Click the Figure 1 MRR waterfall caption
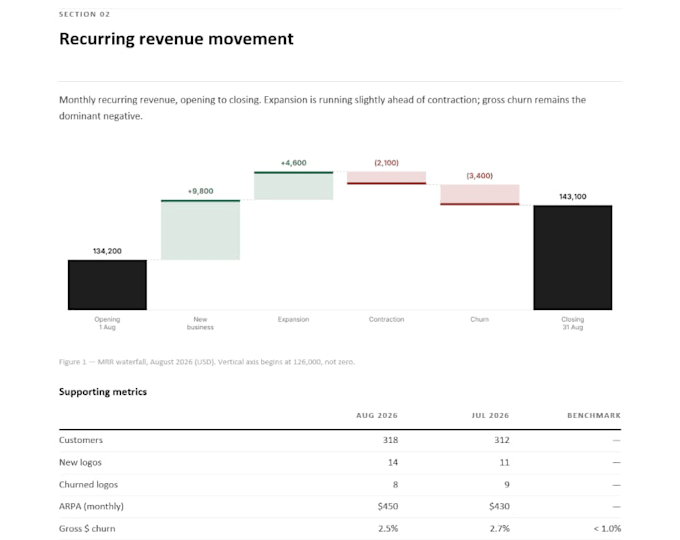Viewport: 680px width, 540px height. tap(207, 362)
